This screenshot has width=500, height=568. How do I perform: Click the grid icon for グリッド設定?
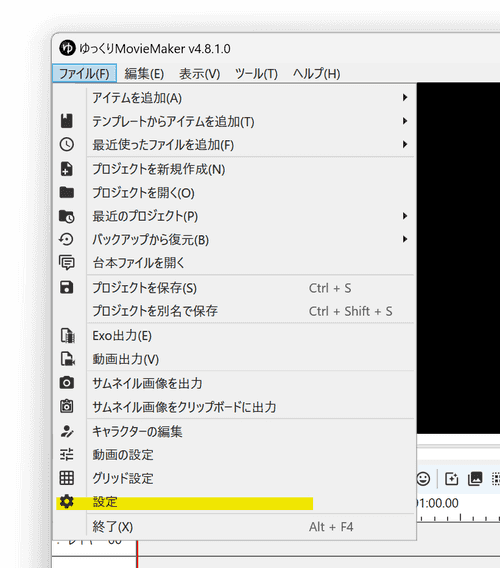click(x=67, y=478)
